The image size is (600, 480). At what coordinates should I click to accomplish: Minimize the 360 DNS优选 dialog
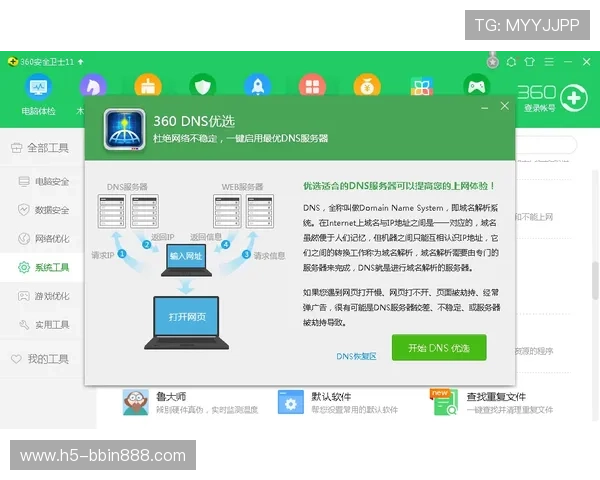pyautogui.click(x=485, y=108)
